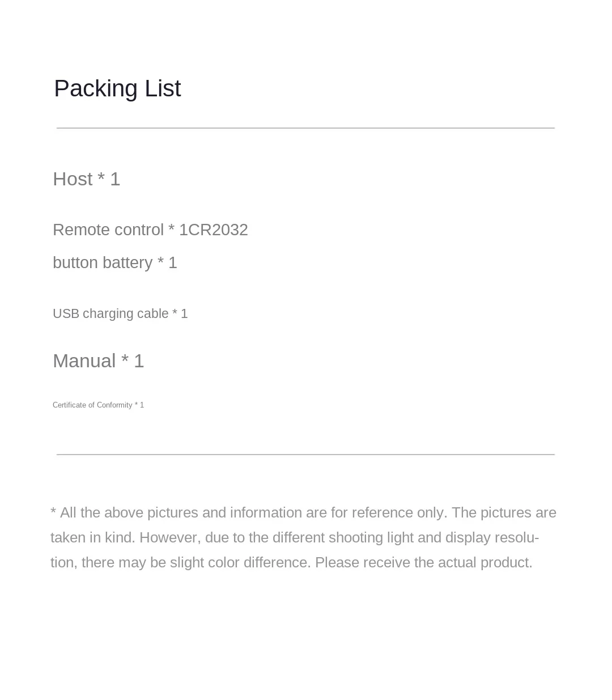This screenshot has height=700, width=612.
Task: Click the disclaimer's first line starting with asterisk
Action: 303,512
